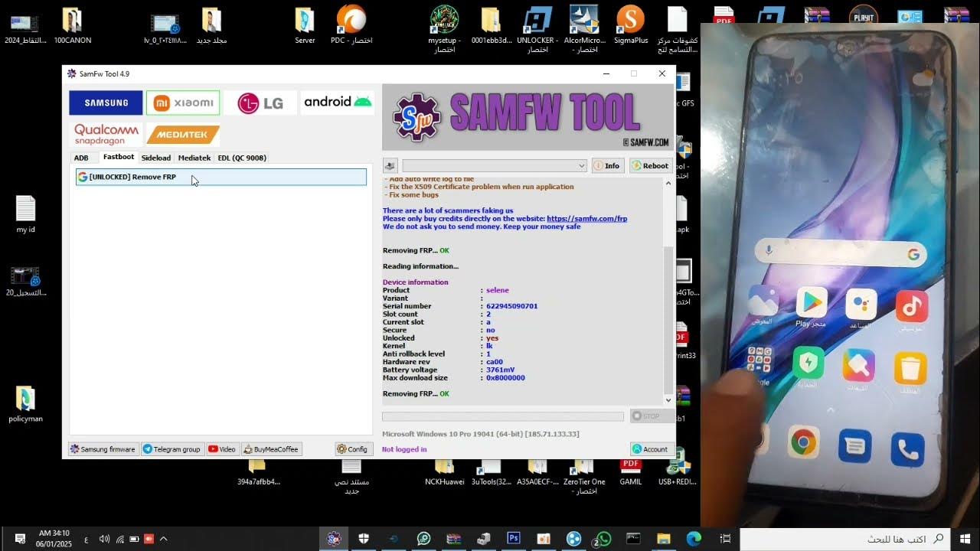The width and height of the screenshot is (980, 551).
Task: Select the MediaTek brand button
Action: coord(183,135)
